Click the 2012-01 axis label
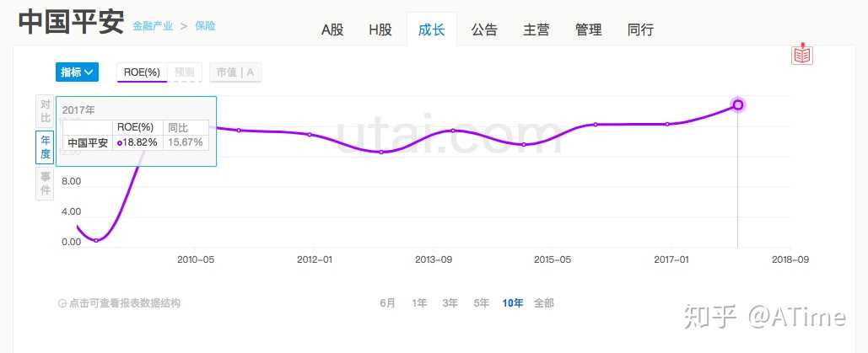868x353 pixels. pos(315,259)
